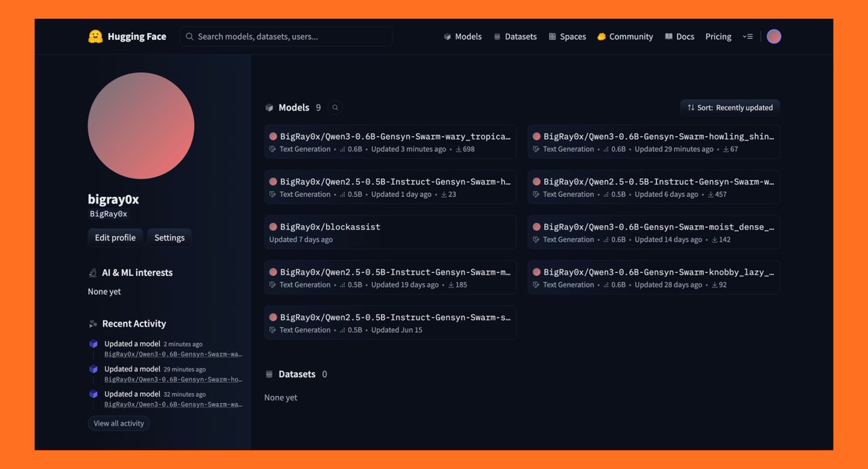Click the avatar icon on wary_tropica model card
Image resolution: width=868 pixels, height=469 pixels.
(273, 136)
